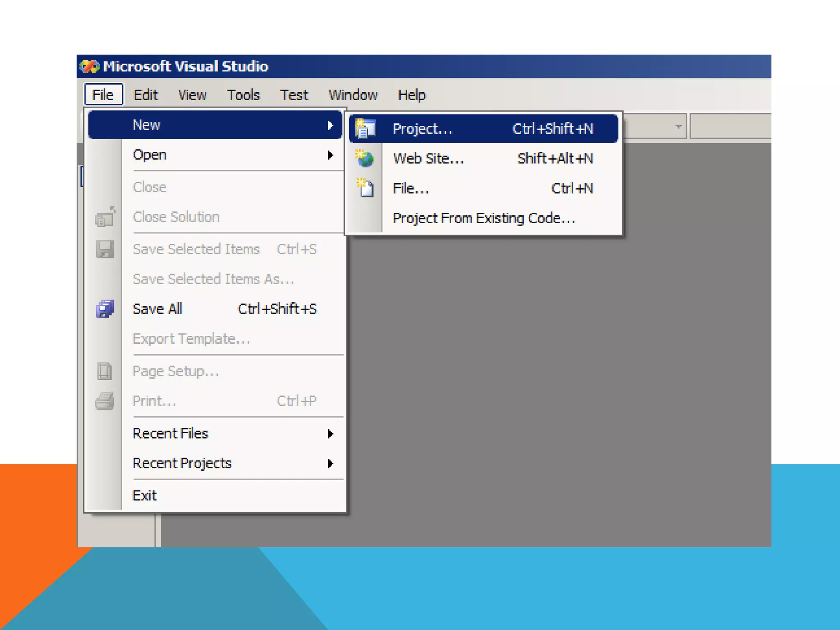Open the Window menu
840x630 pixels.
click(353, 95)
